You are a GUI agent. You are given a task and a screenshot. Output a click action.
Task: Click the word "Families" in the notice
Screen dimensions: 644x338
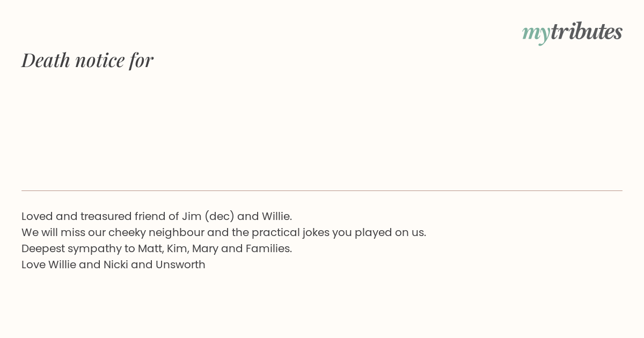(268, 248)
